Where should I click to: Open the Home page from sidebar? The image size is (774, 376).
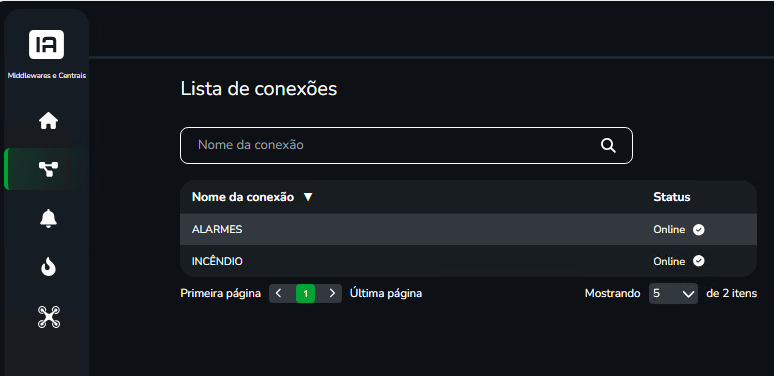coord(48,121)
